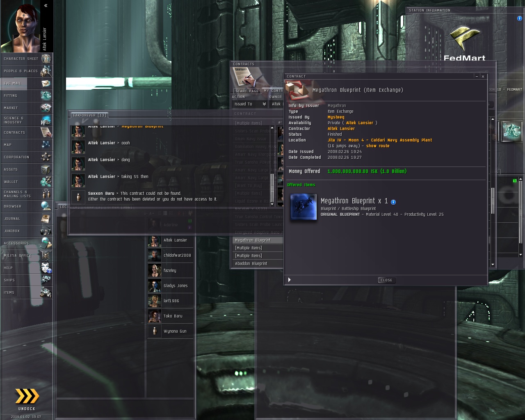Open the Action 'Issued To' dropdown
This screenshot has height=420, width=525.
coord(250,104)
